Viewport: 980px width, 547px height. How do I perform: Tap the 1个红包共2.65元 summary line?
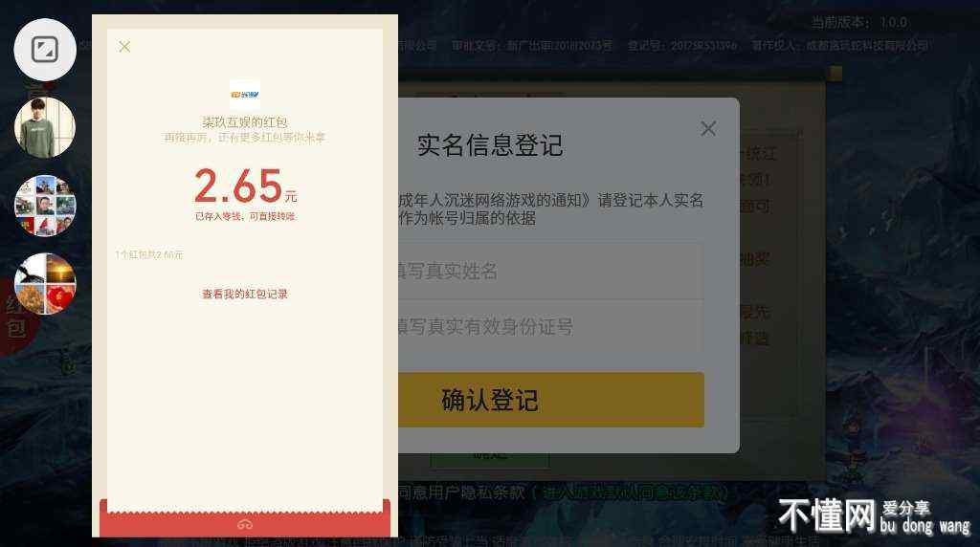tap(148, 254)
